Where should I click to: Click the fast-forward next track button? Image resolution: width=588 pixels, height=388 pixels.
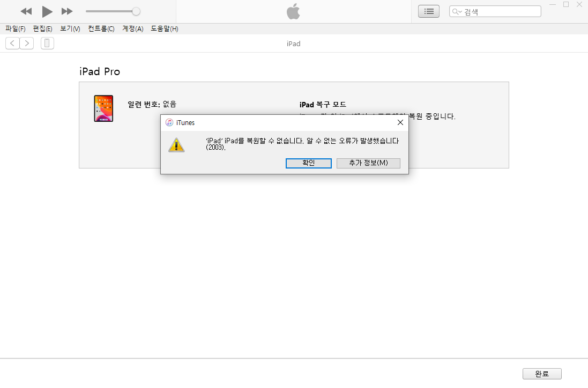[x=67, y=11]
